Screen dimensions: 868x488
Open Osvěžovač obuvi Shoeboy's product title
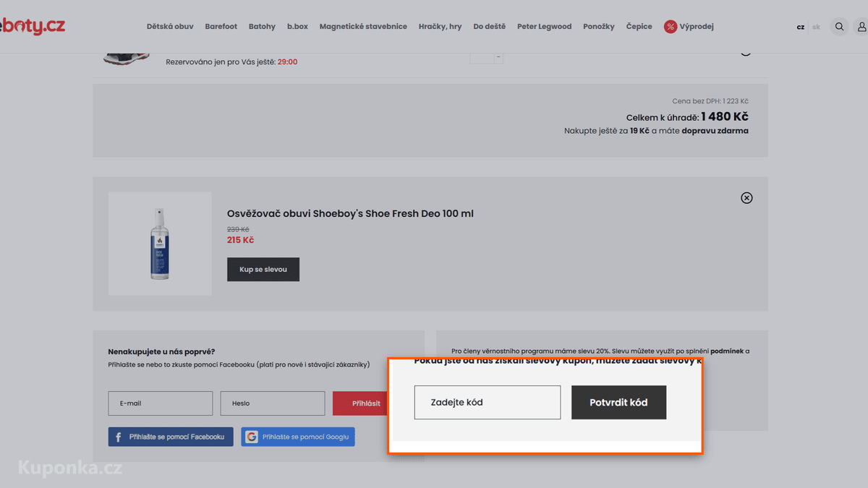[350, 214]
